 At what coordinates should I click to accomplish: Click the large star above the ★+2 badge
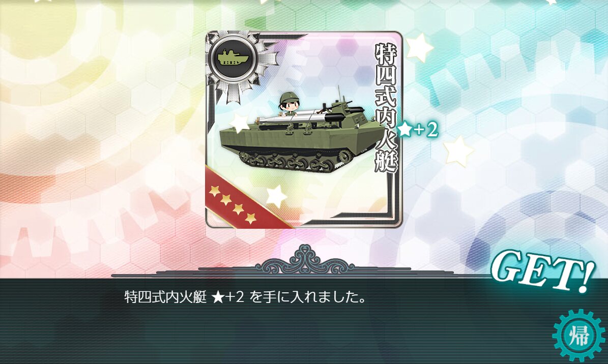418,48
